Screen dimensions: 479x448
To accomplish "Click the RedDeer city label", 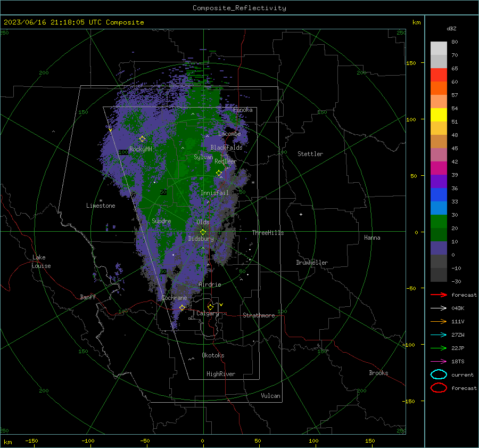I will (226, 161).
